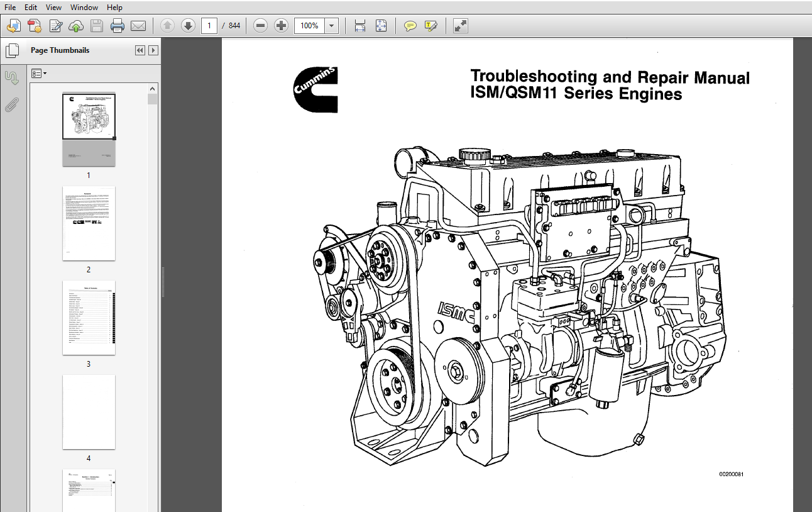Open the Window menu

click(x=84, y=8)
